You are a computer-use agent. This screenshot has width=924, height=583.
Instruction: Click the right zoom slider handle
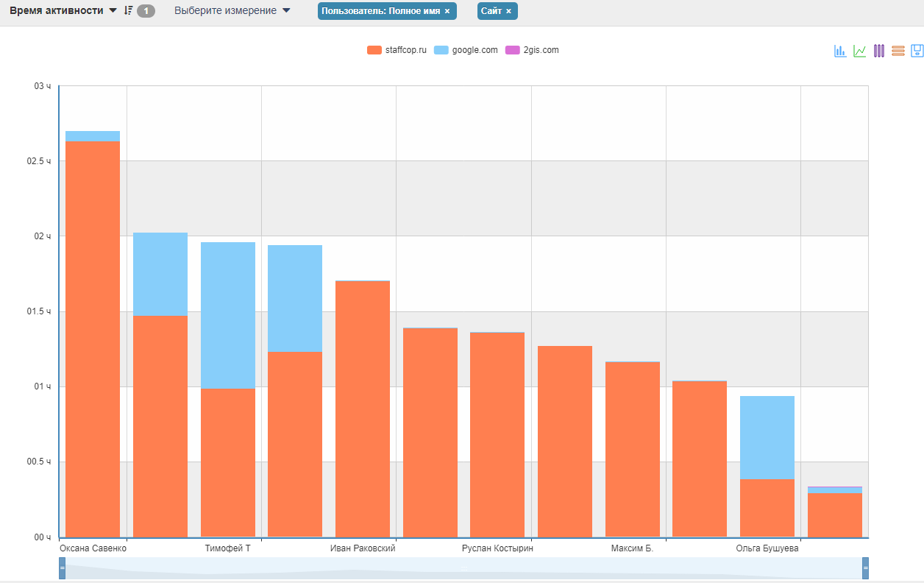tap(865, 568)
